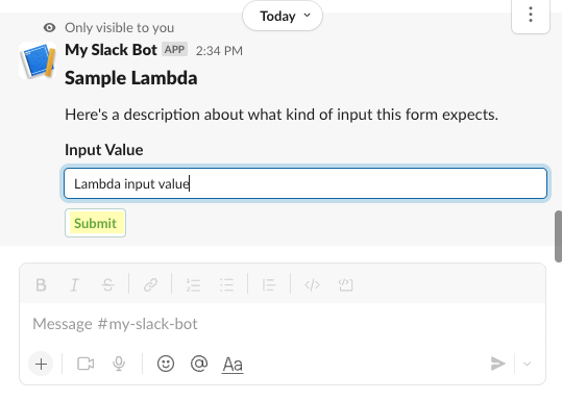Open the emoji picker
Screen dimensions: 562x400
pyautogui.click(x=166, y=363)
